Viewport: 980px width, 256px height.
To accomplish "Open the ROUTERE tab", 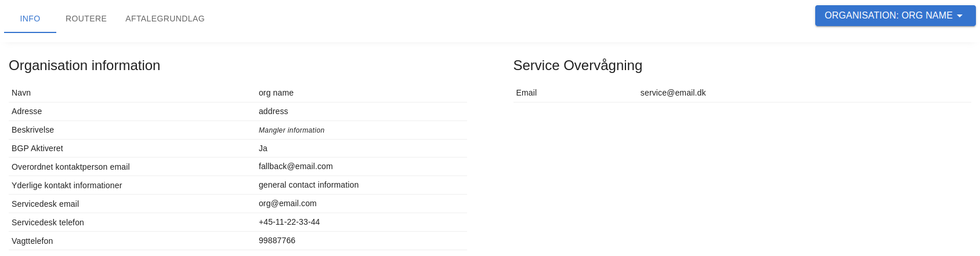I will click(86, 19).
